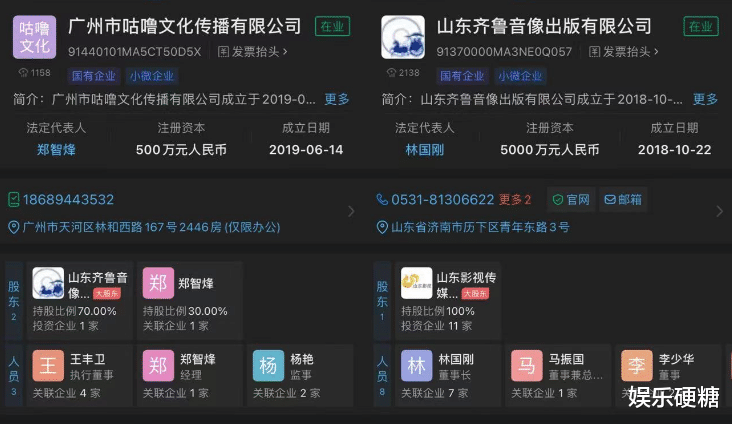
Task: Open 发票抬头 for 山东齐鲁音像出版
Action: point(623,52)
